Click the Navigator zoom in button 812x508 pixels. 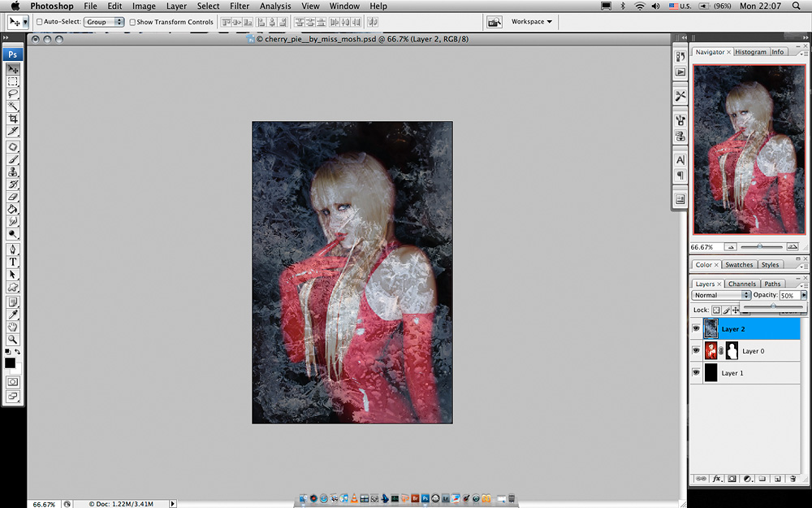click(x=793, y=247)
